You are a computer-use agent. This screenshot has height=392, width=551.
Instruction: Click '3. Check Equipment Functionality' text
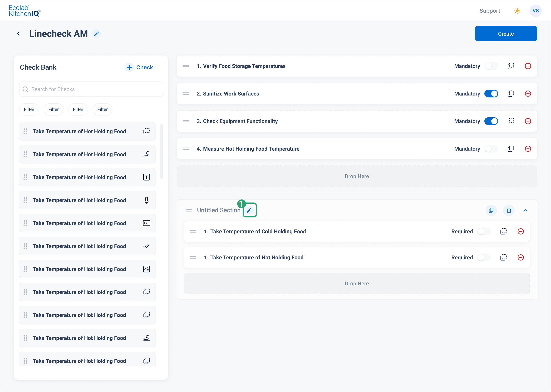[x=237, y=121]
